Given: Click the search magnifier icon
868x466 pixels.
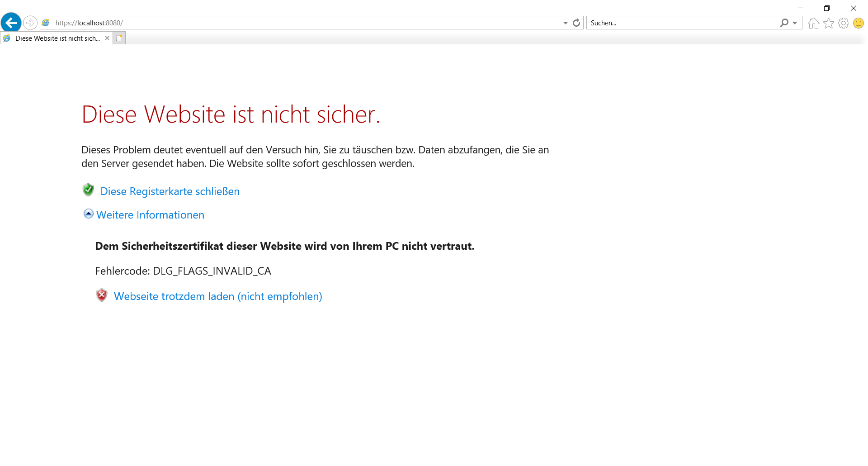Looking at the screenshot, I should click(784, 23).
